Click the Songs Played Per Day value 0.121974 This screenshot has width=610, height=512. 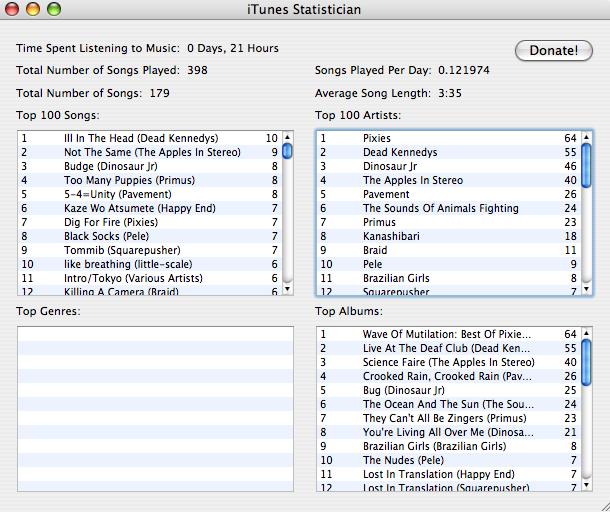[x=464, y=70]
